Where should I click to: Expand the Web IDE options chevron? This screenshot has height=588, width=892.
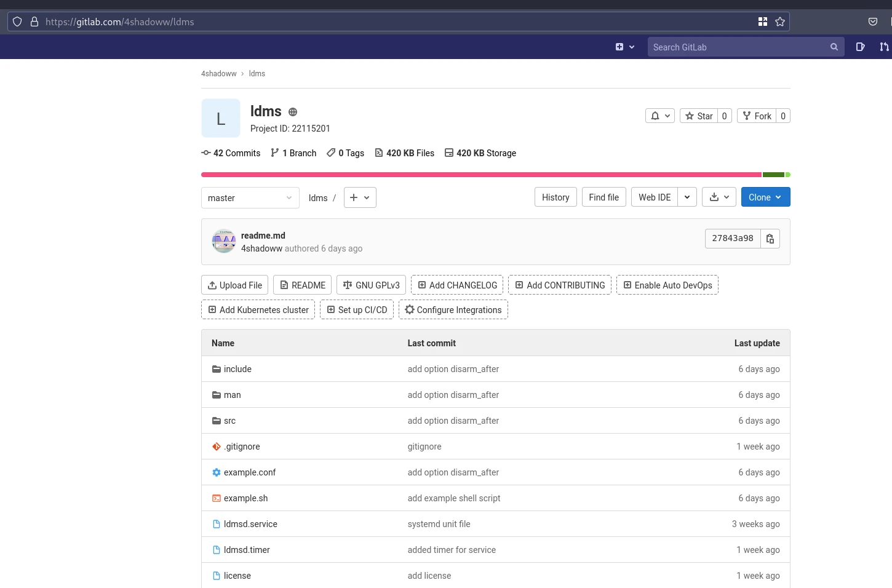(x=687, y=197)
